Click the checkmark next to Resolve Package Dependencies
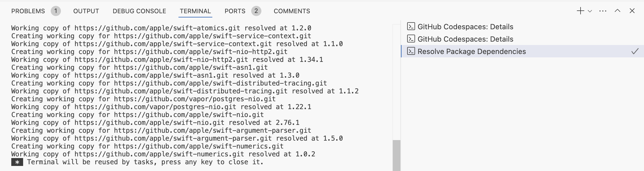Viewport: 644px width, 171px height. click(x=636, y=51)
